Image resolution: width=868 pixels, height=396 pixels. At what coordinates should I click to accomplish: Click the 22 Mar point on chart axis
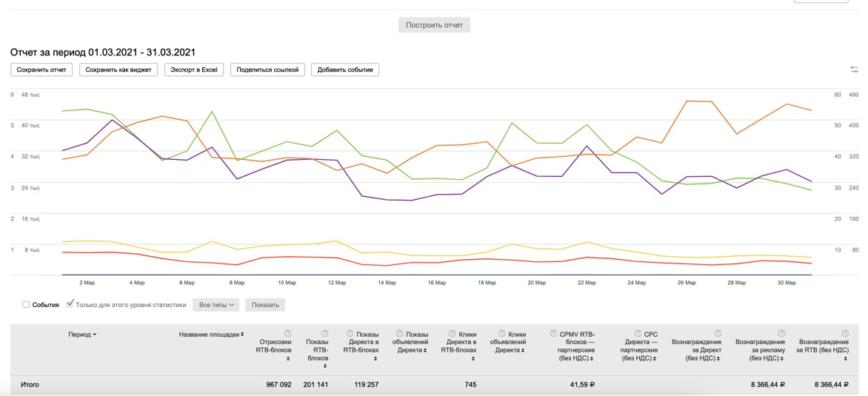[x=587, y=283]
